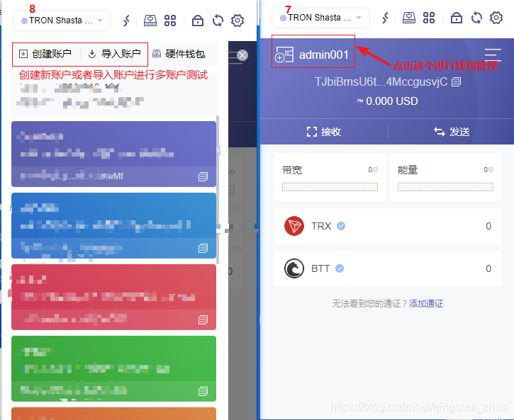Click ≈ 0.000 USD balance text
The height and width of the screenshot is (420, 514).
tap(387, 101)
